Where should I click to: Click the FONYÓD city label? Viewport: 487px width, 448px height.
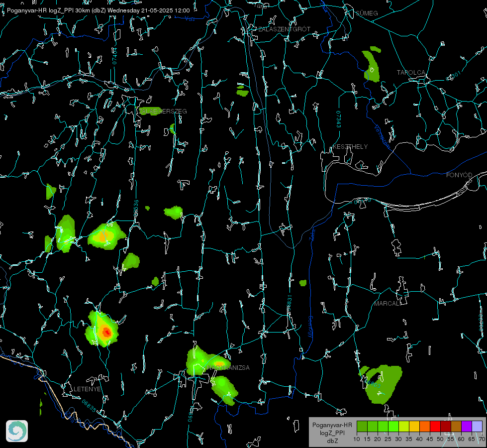(459, 175)
